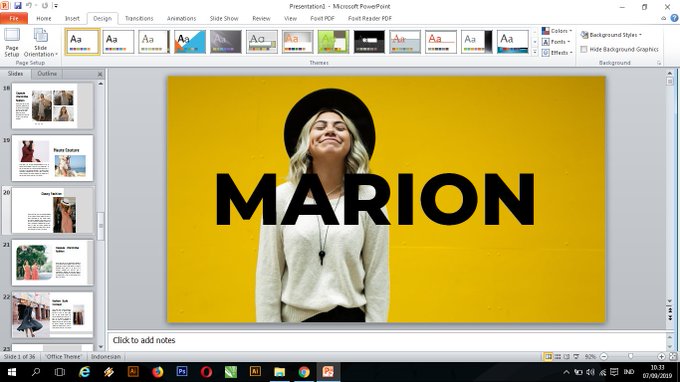Click the Save icon in quick access toolbar
This screenshot has width=680, height=382.
18,6
